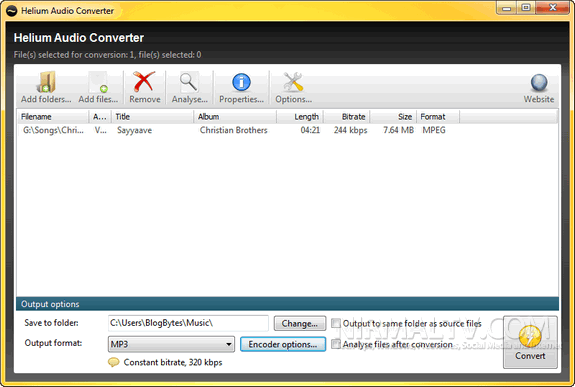Click the Constant bitrate, 320 kbps text
The width and height of the screenshot is (575, 387).
click(173, 362)
